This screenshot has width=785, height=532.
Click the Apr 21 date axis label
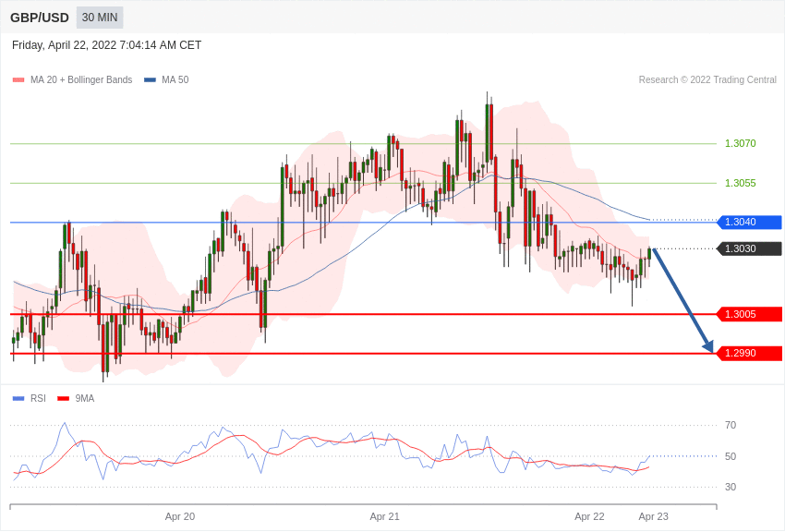pos(384,516)
